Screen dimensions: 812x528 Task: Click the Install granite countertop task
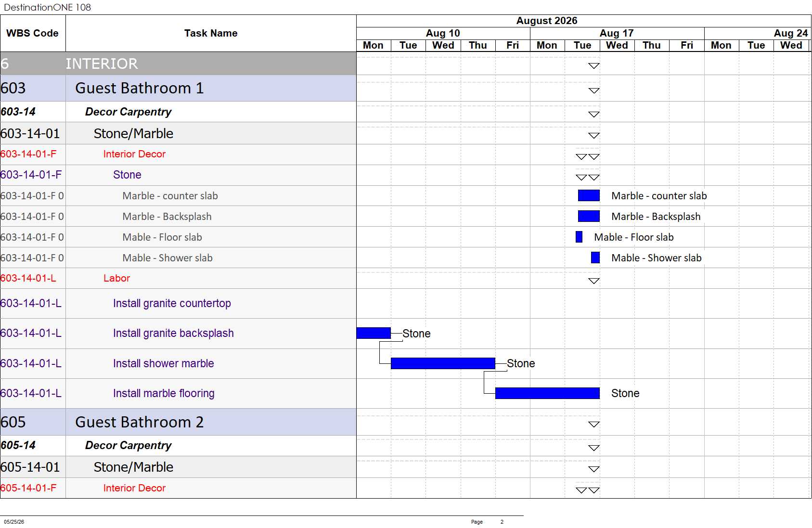[x=172, y=303]
